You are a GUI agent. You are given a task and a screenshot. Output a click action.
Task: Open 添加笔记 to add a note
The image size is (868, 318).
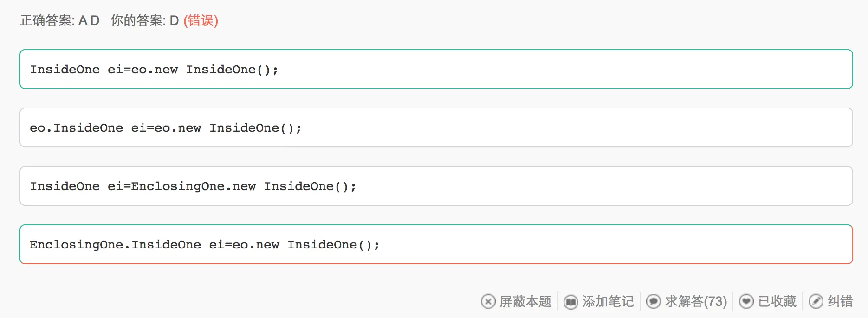608,301
